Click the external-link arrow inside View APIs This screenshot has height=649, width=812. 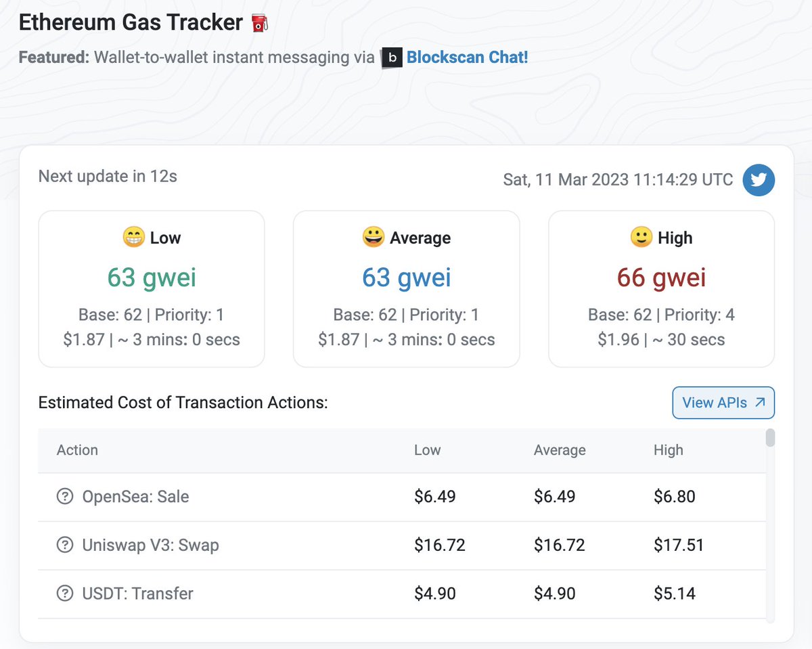pos(761,403)
